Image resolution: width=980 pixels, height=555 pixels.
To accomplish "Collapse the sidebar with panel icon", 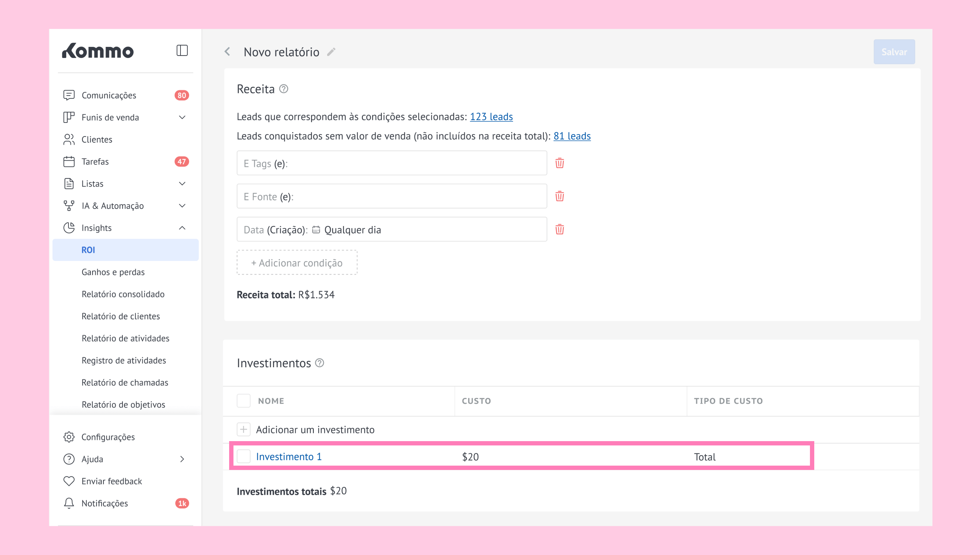I will tap(182, 51).
